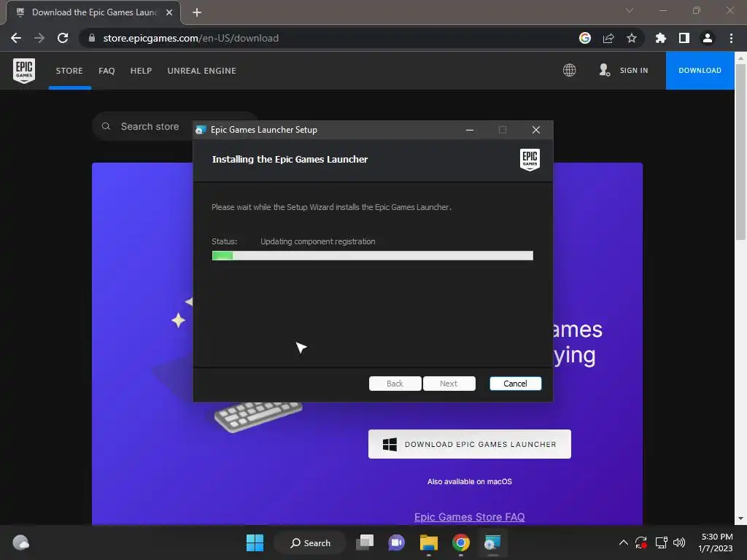Click the Next button in the installer
This screenshot has width=747, height=560.
click(x=449, y=384)
